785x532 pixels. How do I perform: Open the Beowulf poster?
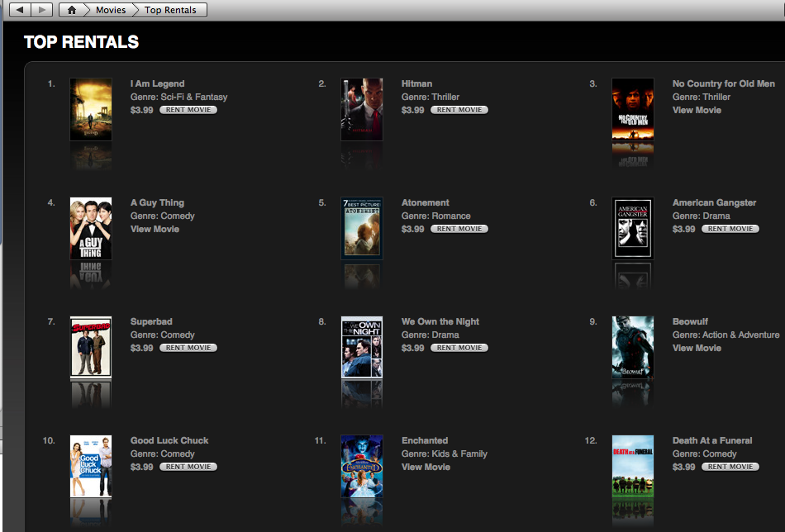[x=633, y=347]
